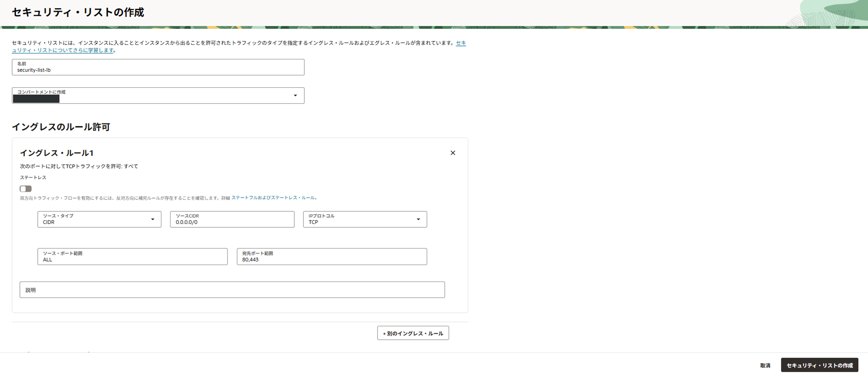Remove Ingress Rule 1 with X icon

tap(453, 153)
